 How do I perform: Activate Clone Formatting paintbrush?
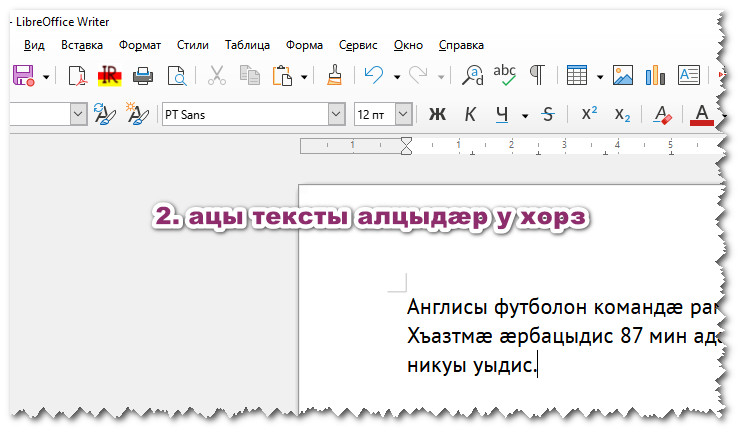click(335, 75)
